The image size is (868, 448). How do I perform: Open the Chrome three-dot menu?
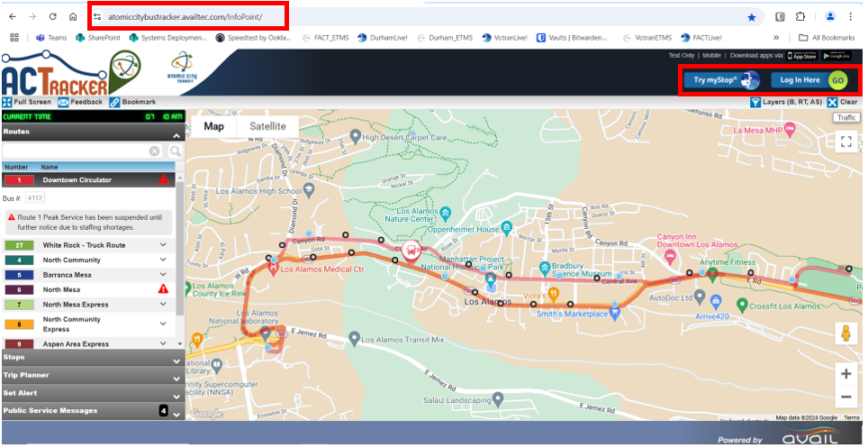tap(850, 17)
